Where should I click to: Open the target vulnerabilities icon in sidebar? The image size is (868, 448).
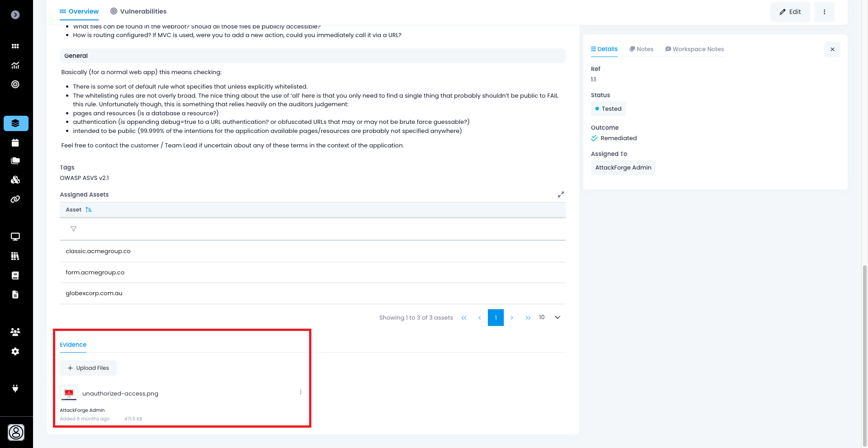15,85
